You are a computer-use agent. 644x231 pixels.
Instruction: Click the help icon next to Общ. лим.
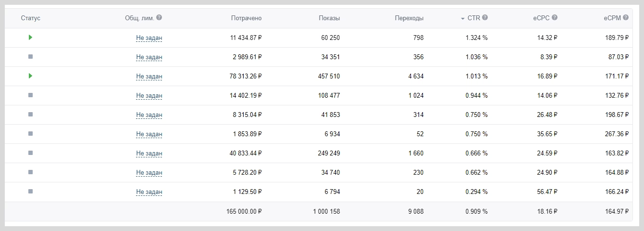pyautogui.click(x=159, y=18)
